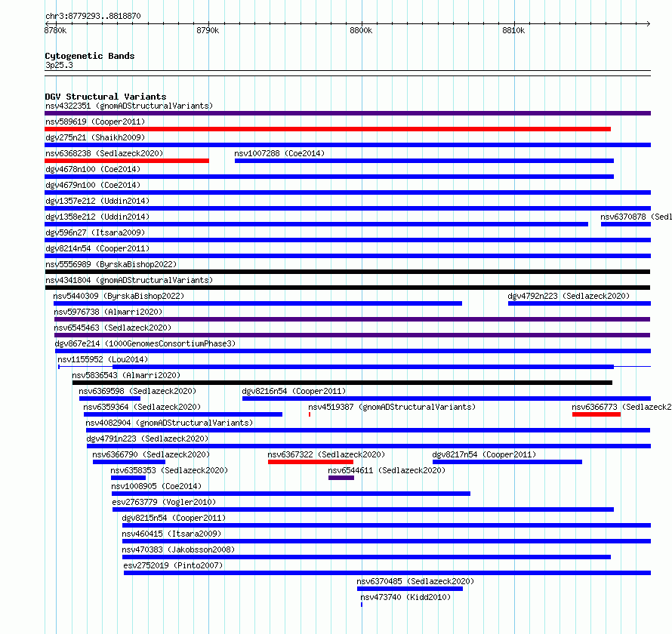Viewport: 672px width, 634px height.
Task: Click the dgv8214n54 Cooper2011 label
Action: click(97, 248)
